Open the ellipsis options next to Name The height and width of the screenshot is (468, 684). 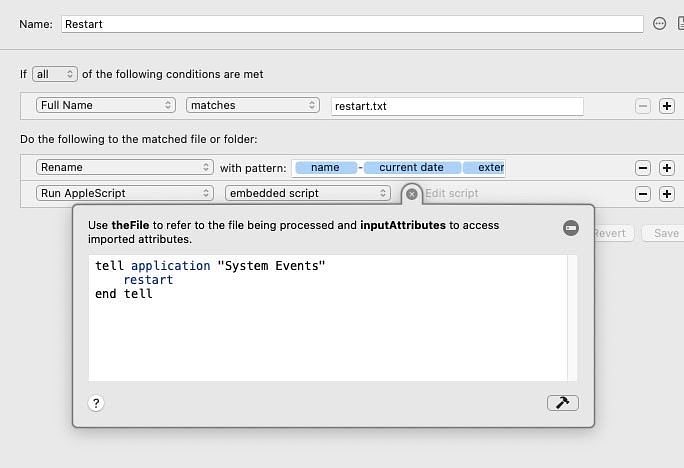coord(659,24)
